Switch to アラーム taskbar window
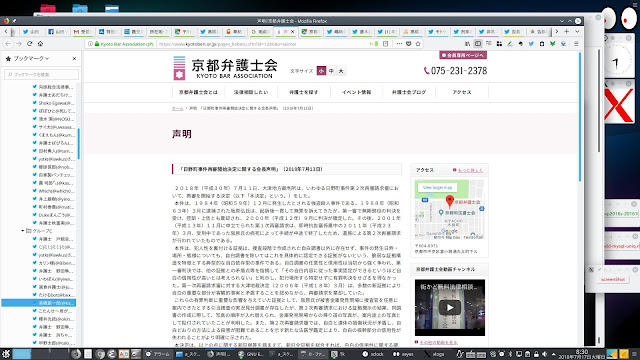Screen dimensions: 640x360 158,354
